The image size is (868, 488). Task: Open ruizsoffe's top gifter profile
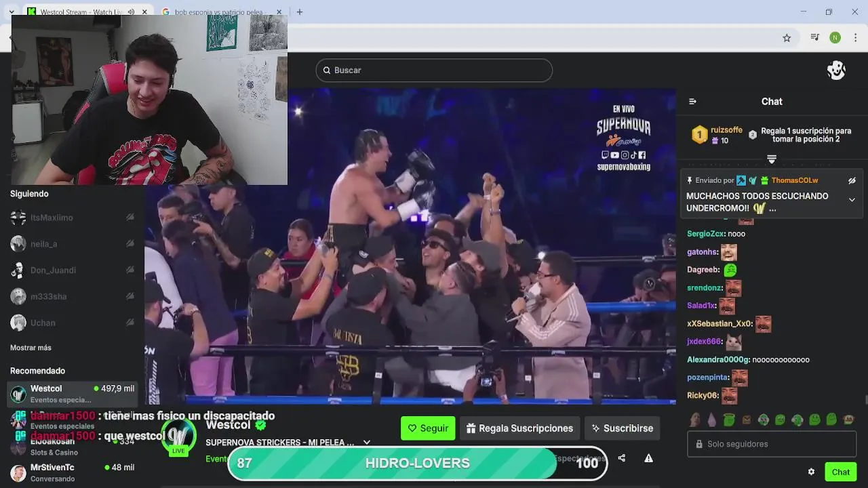[726, 129]
